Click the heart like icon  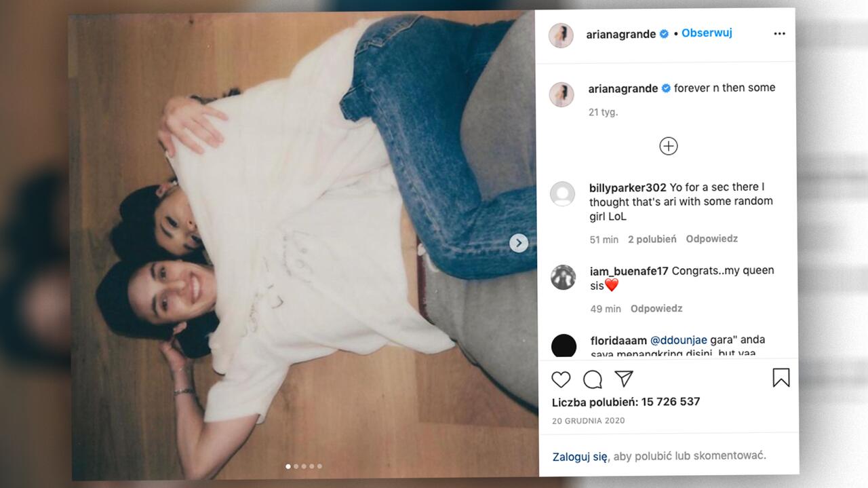(561, 379)
